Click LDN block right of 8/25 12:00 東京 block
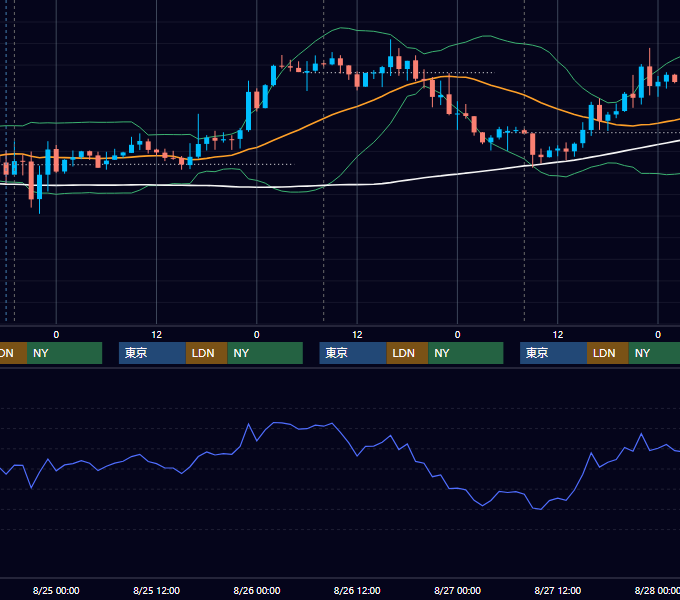The image size is (680, 600). pos(206,353)
